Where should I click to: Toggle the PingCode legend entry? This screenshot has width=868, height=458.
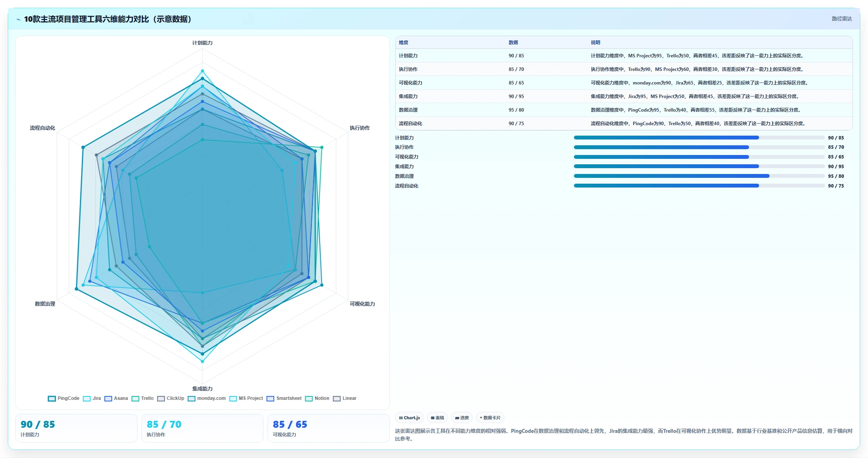(64, 398)
